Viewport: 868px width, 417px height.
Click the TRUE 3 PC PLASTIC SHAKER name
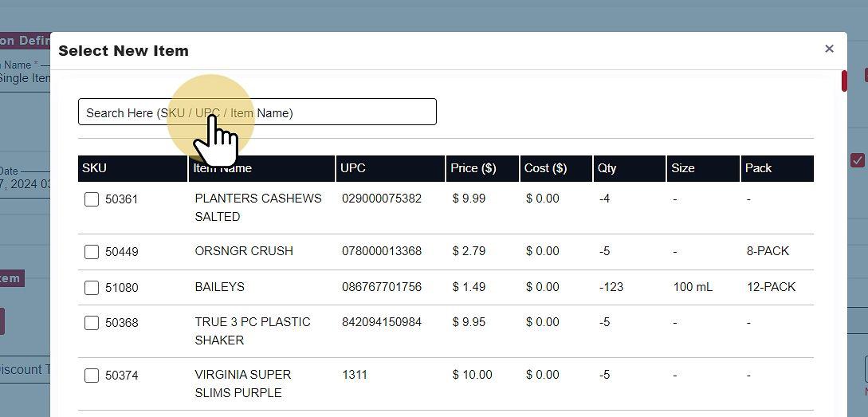(252, 331)
